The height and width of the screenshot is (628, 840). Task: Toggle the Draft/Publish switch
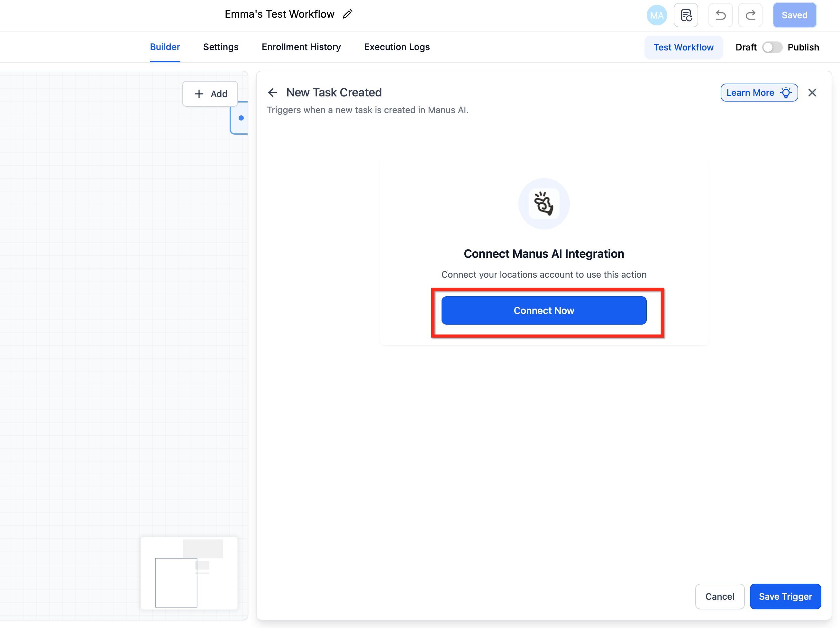[772, 48]
